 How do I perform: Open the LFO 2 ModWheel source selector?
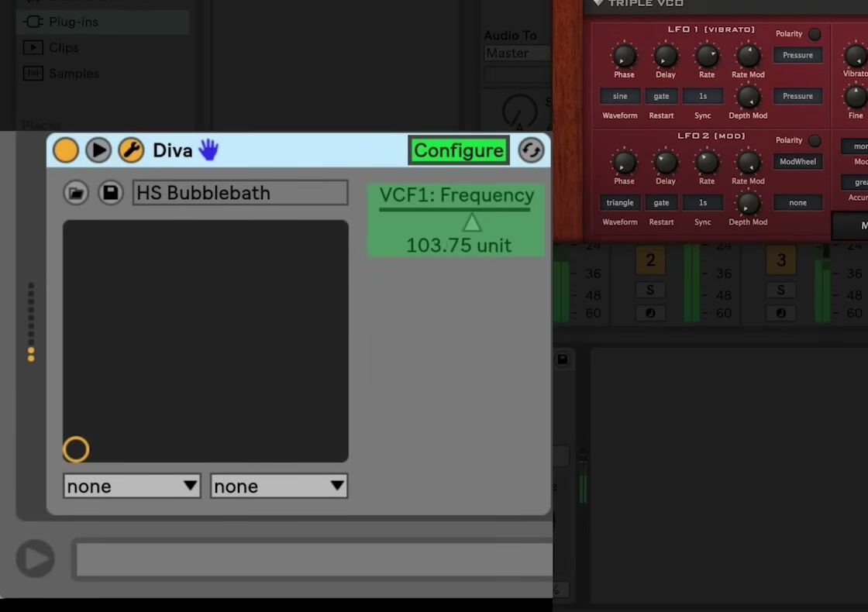797,162
